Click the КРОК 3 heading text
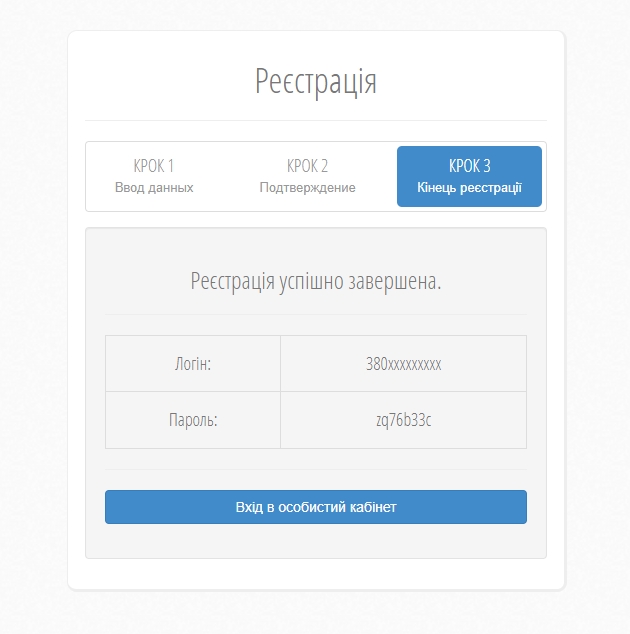 469,166
